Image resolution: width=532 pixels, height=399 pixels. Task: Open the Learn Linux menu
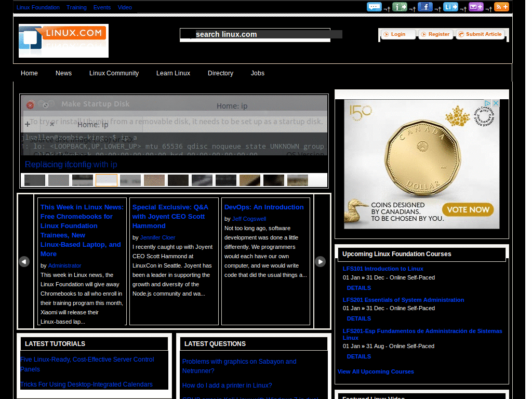pos(173,73)
